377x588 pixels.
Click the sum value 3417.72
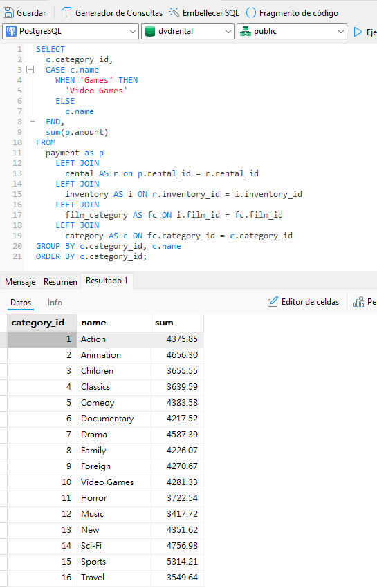(177, 514)
